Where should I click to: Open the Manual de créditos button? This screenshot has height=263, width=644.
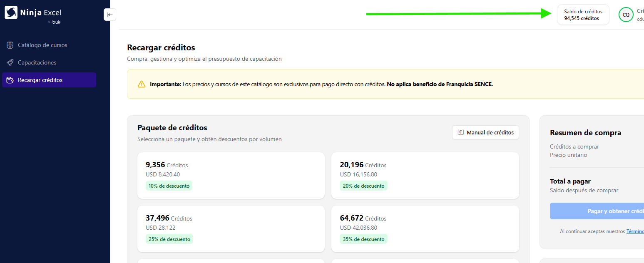click(x=485, y=132)
